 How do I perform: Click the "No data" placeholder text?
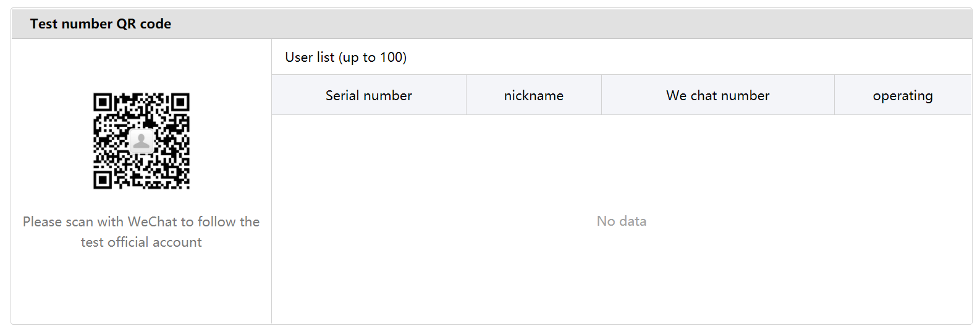coord(622,221)
